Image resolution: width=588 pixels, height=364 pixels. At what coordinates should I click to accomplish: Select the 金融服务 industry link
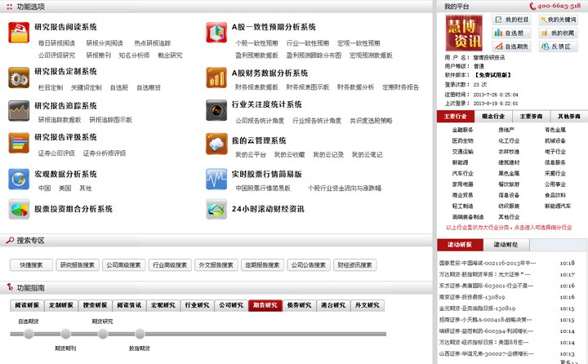(462, 130)
